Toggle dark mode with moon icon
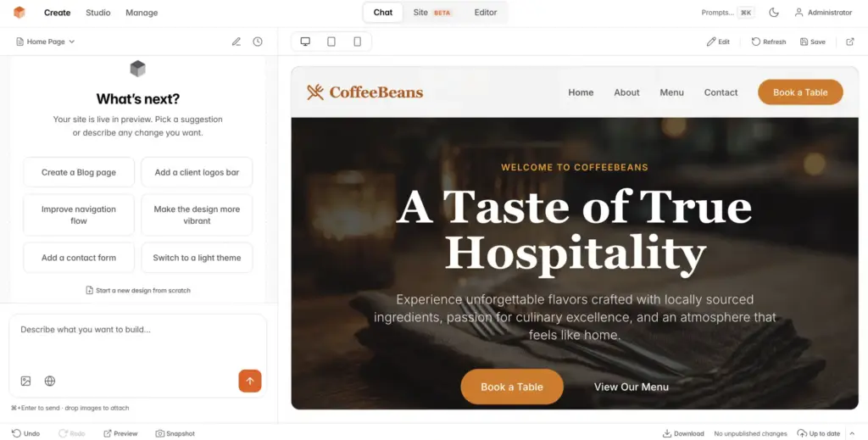This screenshot has width=868, height=440. point(774,12)
